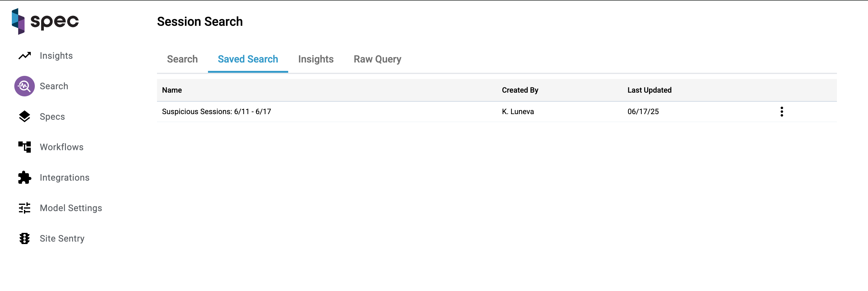Click the Spec logo in the sidebar
This screenshot has width=868, height=291.
click(x=45, y=21)
